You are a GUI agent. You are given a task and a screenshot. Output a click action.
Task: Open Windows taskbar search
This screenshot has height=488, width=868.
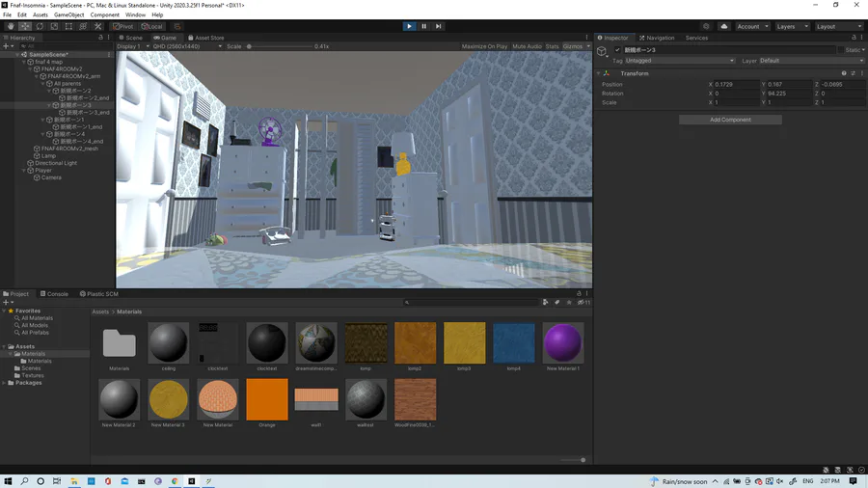[24, 481]
